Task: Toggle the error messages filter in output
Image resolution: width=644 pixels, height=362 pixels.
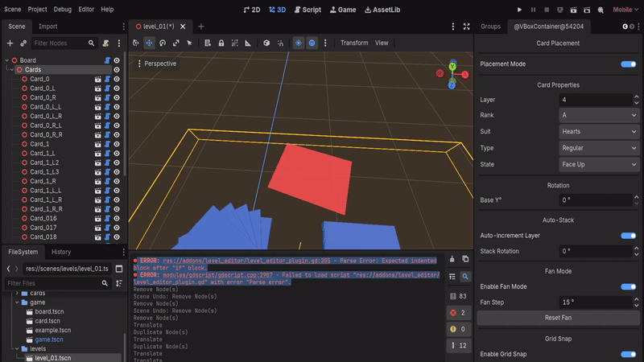Action: click(x=457, y=312)
